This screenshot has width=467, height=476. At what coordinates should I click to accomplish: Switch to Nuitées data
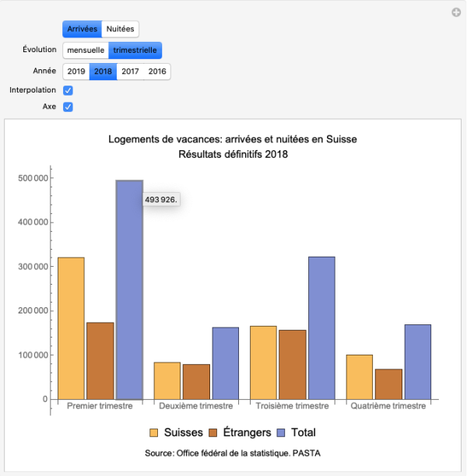121,29
